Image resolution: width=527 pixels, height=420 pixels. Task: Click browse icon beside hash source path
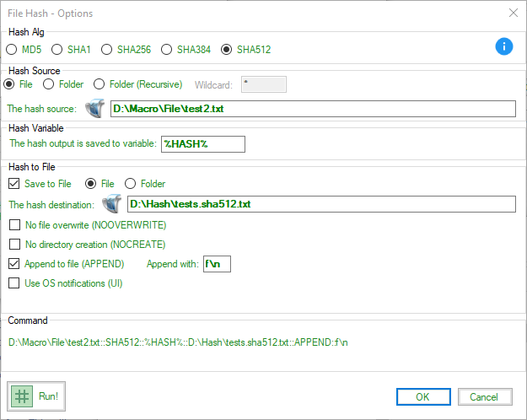[94, 109]
